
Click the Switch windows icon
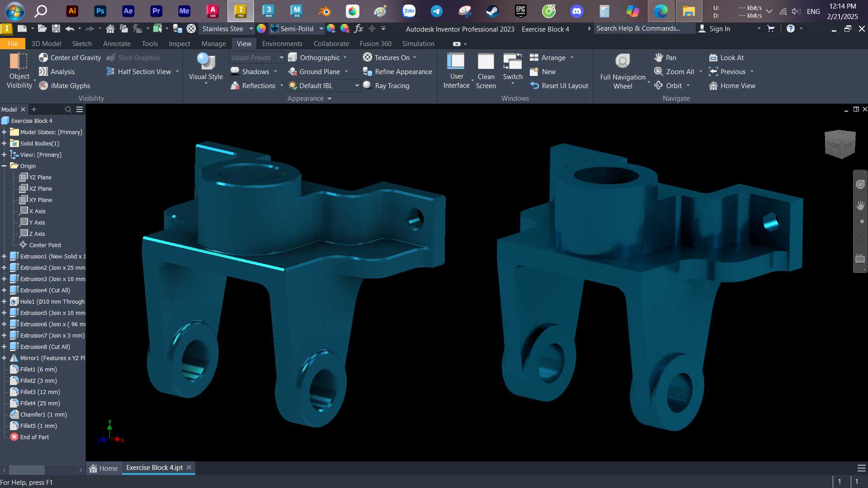(513, 61)
